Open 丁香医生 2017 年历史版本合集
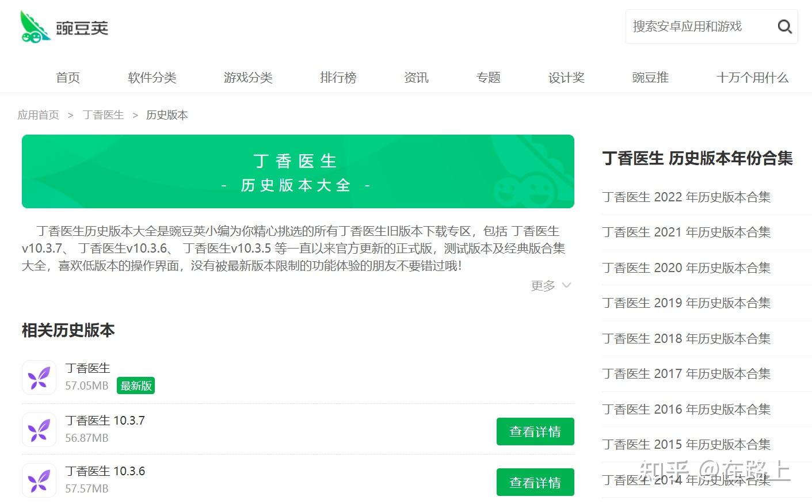The image size is (812, 504). [686, 373]
